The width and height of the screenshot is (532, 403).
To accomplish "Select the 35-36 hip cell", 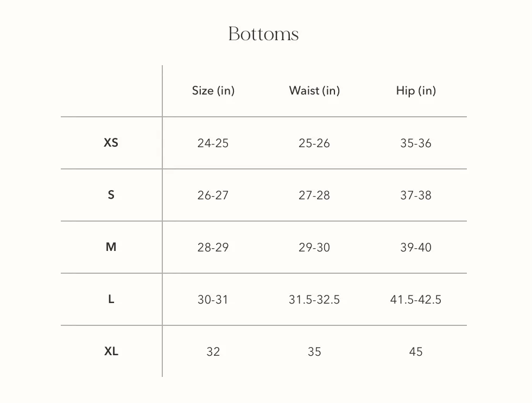I will point(416,143).
